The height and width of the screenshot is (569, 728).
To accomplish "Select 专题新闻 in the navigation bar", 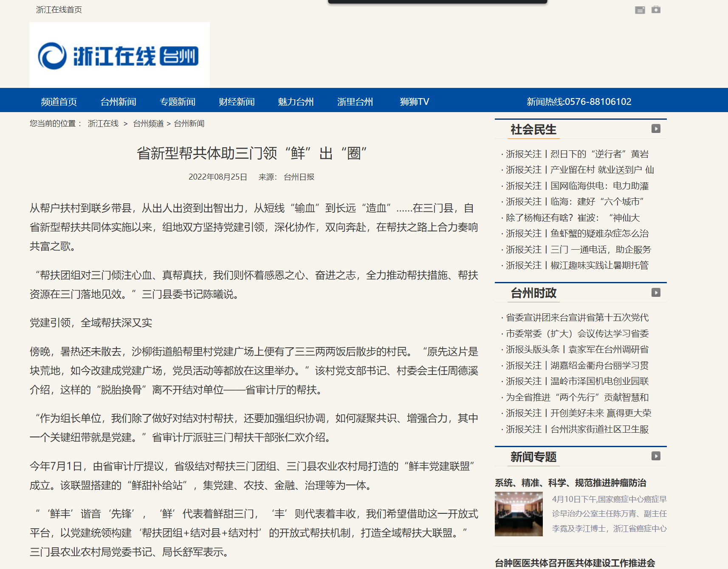I will (178, 102).
